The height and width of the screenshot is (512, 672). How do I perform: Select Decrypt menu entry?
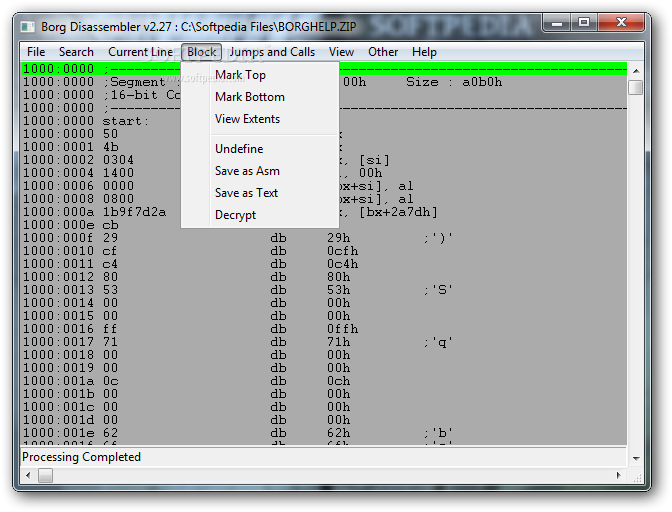pos(260,215)
